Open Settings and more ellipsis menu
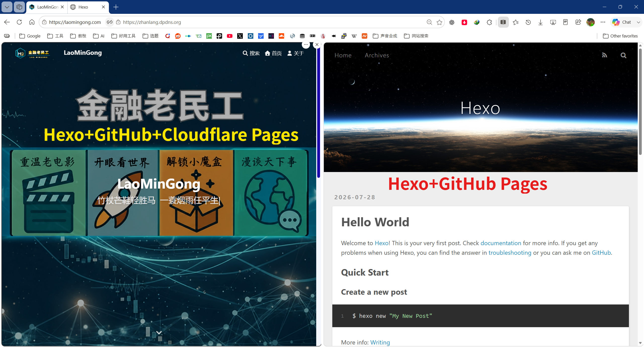 point(603,22)
